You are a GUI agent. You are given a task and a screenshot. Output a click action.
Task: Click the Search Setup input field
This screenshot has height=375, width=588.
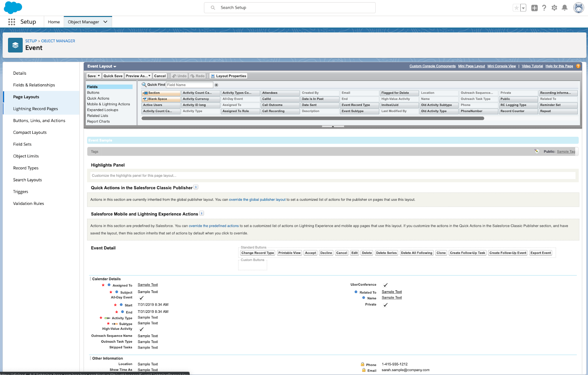pyautogui.click(x=290, y=8)
